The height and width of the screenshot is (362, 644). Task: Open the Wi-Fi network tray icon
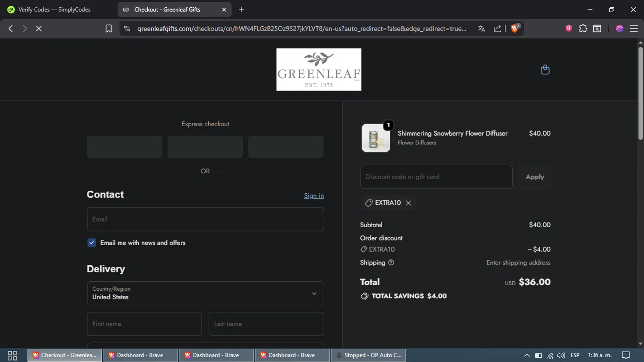pyautogui.click(x=550, y=356)
